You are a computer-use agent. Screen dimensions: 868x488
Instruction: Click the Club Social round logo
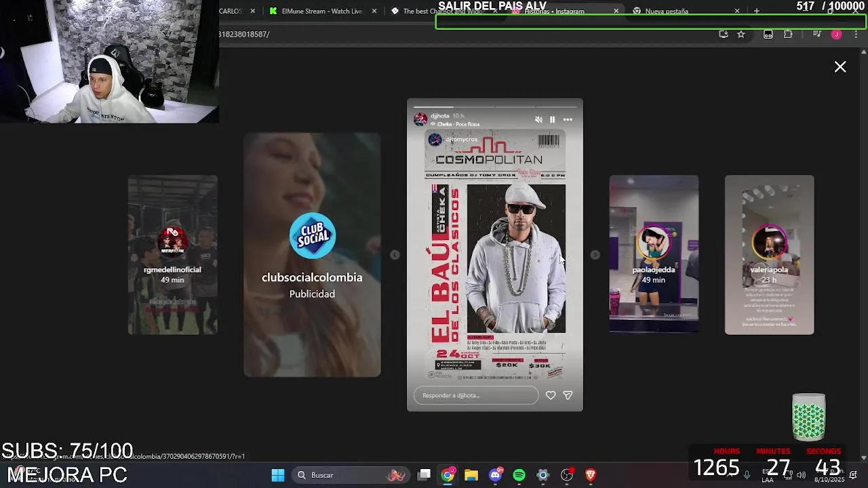(312, 236)
